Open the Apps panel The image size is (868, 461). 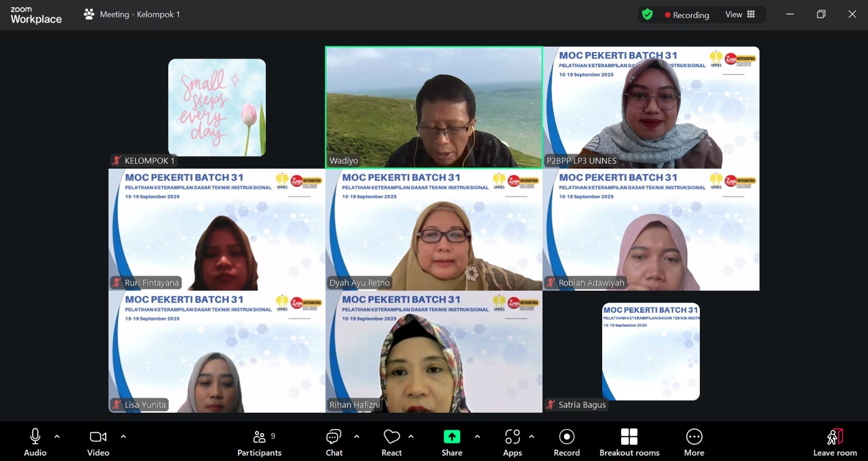(x=512, y=443)
